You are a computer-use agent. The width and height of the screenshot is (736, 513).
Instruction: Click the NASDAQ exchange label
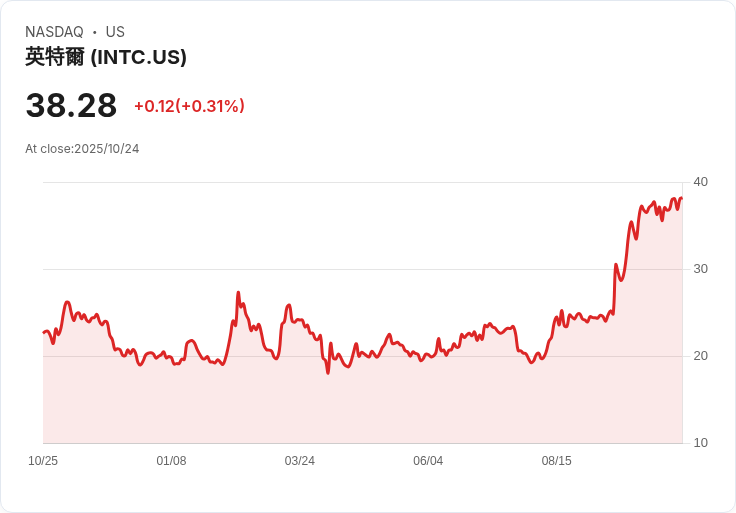54,32
